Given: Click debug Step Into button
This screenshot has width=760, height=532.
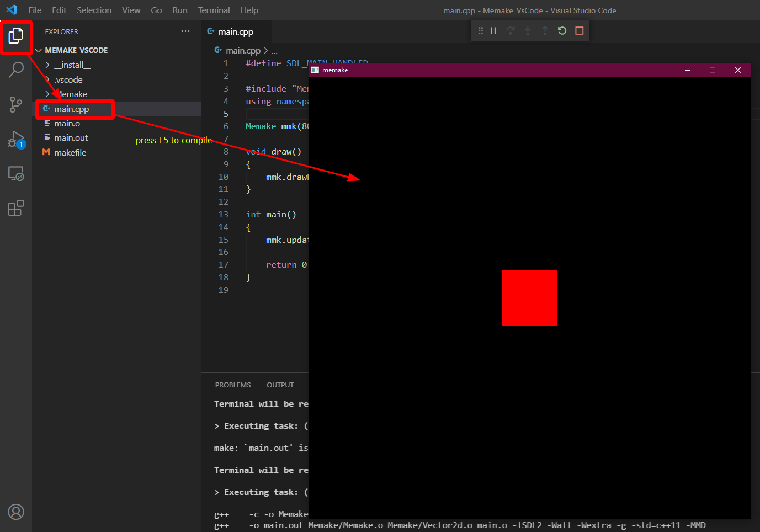Looking at the screenshot, I should click(528, 31).
